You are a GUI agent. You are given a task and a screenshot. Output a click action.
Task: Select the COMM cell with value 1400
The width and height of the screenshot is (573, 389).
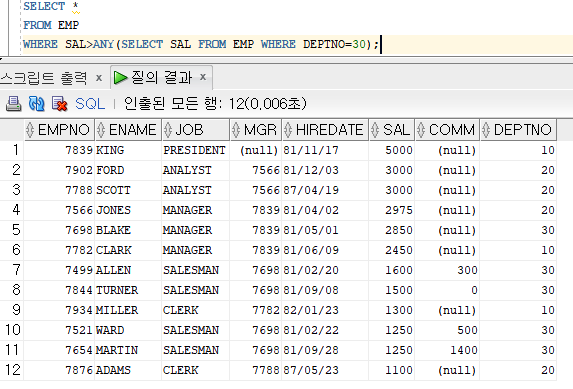click(447, 350)
